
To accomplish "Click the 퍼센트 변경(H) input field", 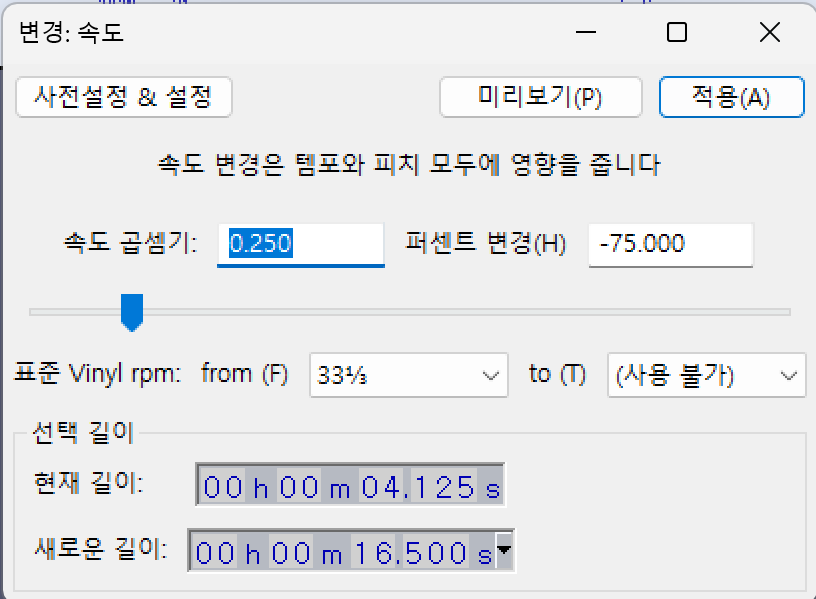I will [x=671, y=245].
